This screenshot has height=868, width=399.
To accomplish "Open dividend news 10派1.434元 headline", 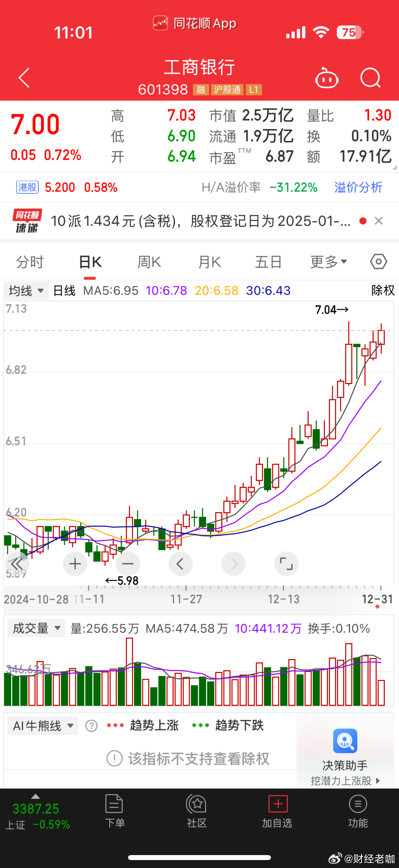I will tap(201, 221).
